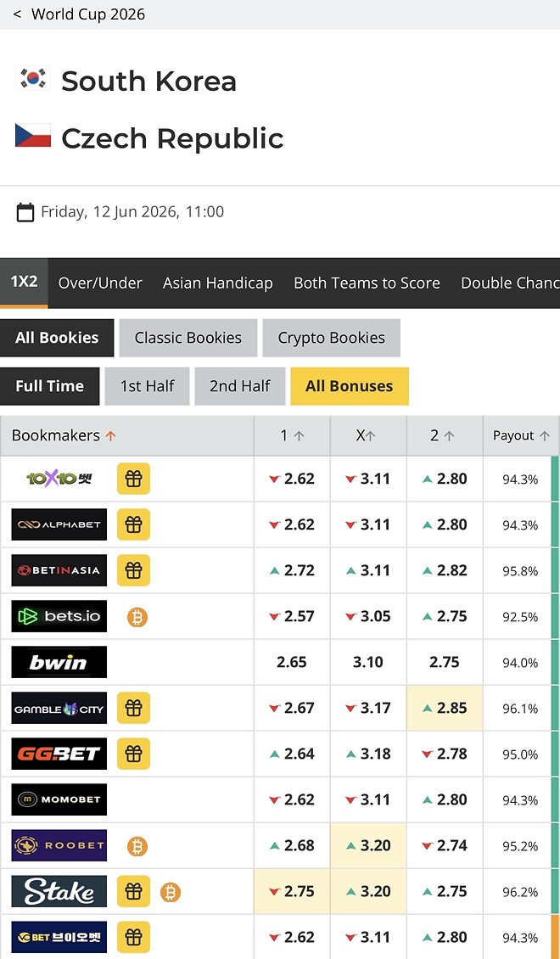Switch to the Asian Handicap tab
Screen dimensions: 560x959
coord(217,283)
